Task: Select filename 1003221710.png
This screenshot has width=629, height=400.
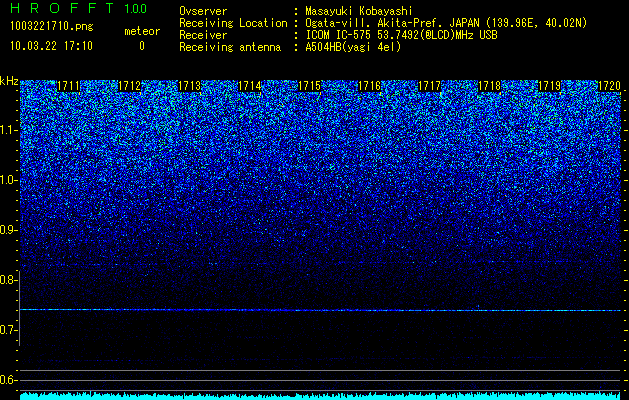Action: 52,27
